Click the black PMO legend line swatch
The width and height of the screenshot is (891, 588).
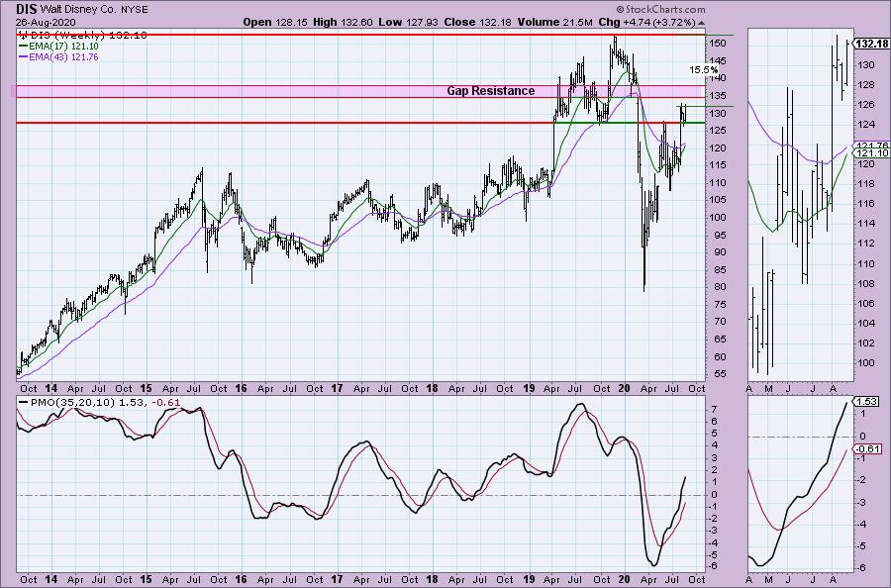click(x=23, y=402)
